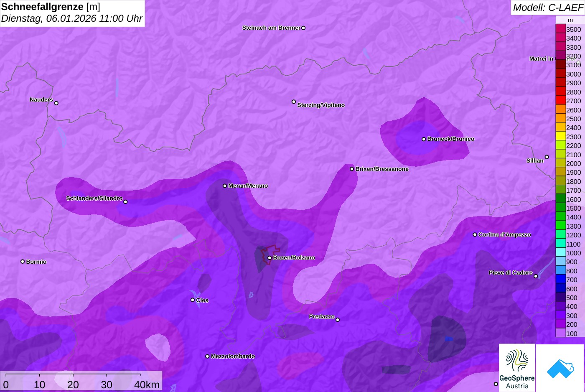The image size is (585, 392).
Task: Click the 'Matrei in' town label
Action: [541, 59]
